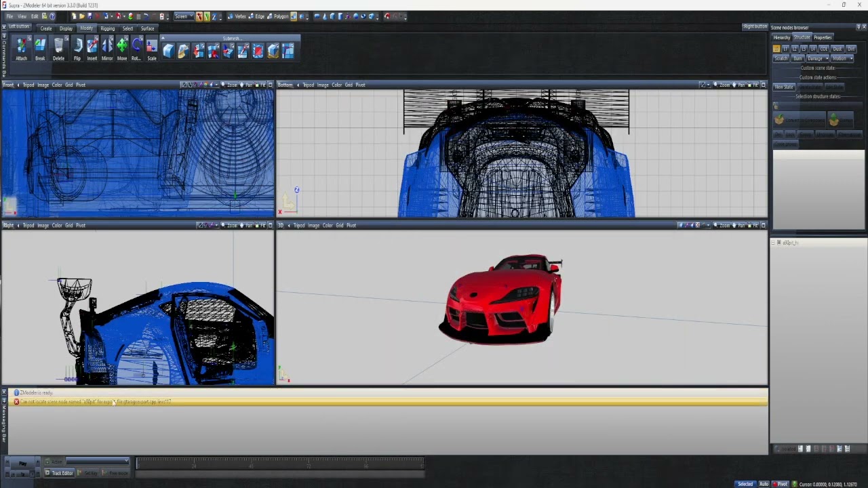
Task: Click the first Submesh cube icon
Action: [168, 51]
